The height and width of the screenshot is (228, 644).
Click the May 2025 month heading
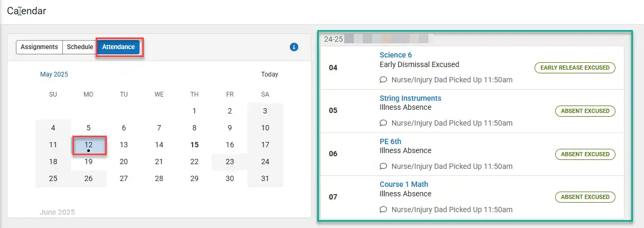(54, 74)
